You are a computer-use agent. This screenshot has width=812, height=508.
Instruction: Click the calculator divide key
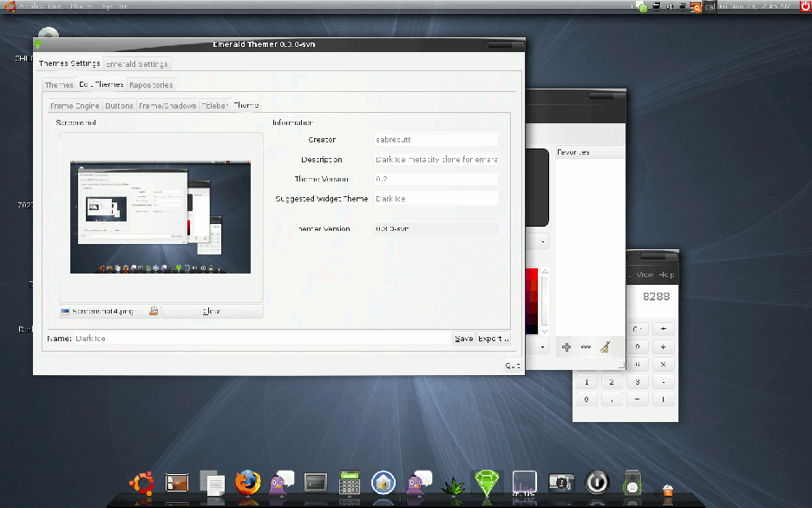point(663,346)
